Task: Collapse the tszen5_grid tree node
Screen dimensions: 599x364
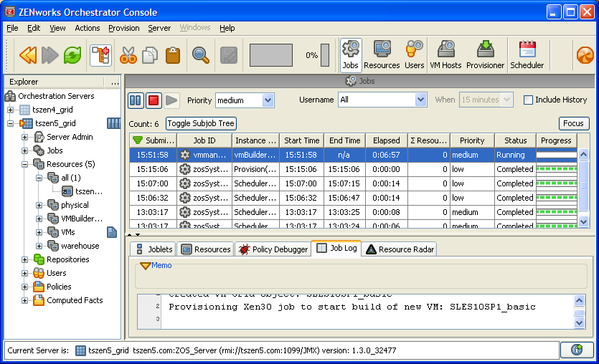Action: pos(10,124)
